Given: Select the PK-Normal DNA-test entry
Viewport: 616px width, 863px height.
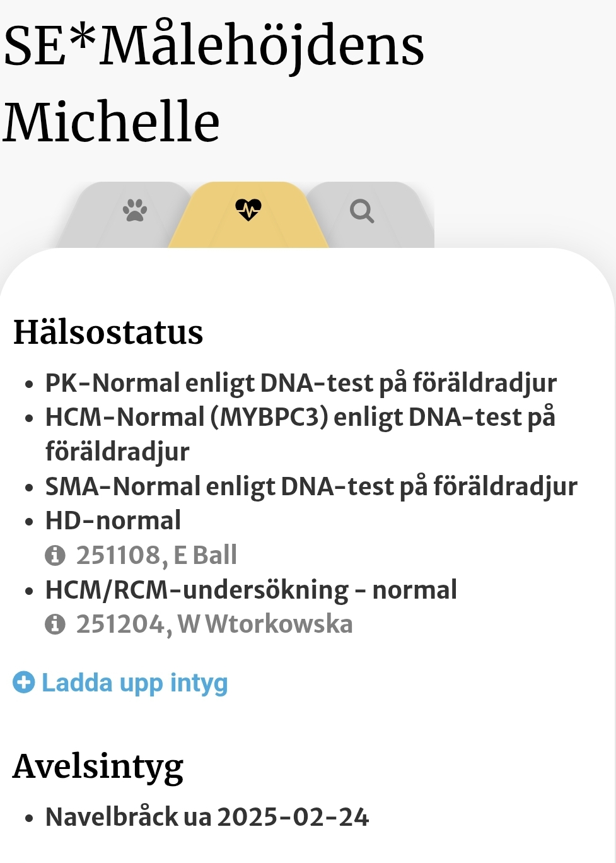Looking at the screenshot, I should pos(301,383).
